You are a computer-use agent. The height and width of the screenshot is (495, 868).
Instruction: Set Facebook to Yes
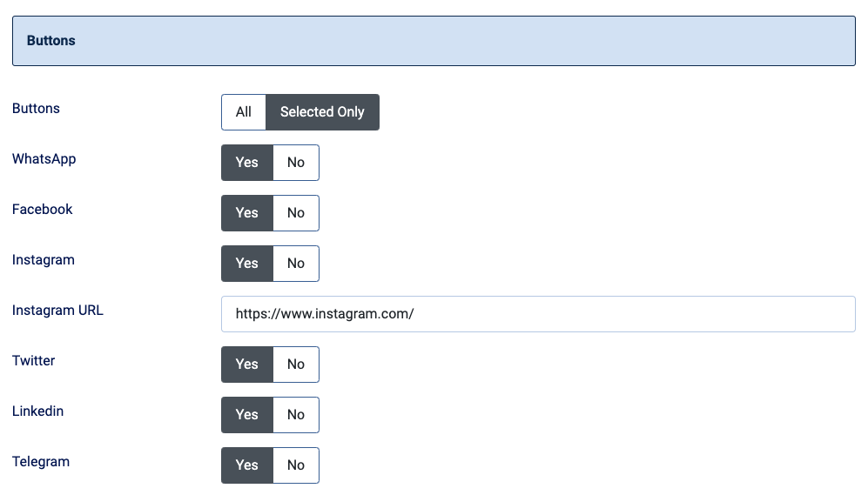[x=247, y=213]
